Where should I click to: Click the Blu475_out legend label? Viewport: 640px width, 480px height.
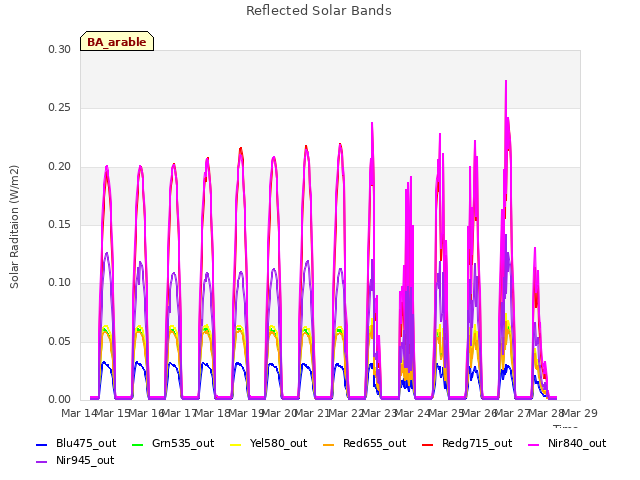pyautogui.click(x=86, y=443)
